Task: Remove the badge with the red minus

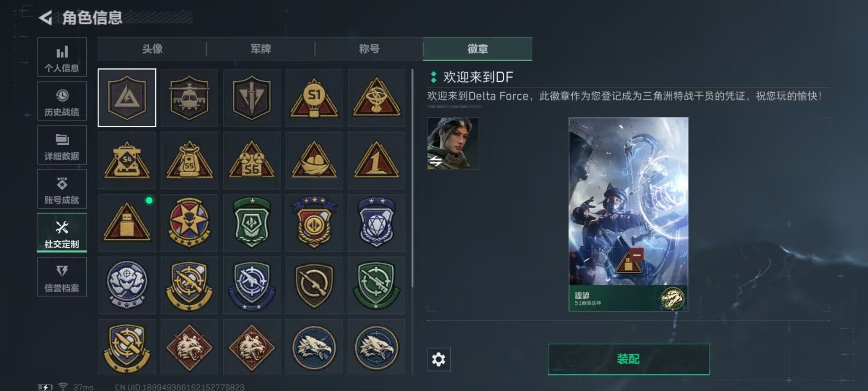Action: 637,255
